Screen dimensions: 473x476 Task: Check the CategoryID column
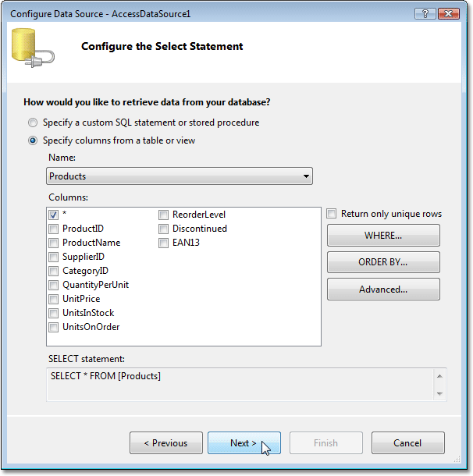tap(53, 271)
